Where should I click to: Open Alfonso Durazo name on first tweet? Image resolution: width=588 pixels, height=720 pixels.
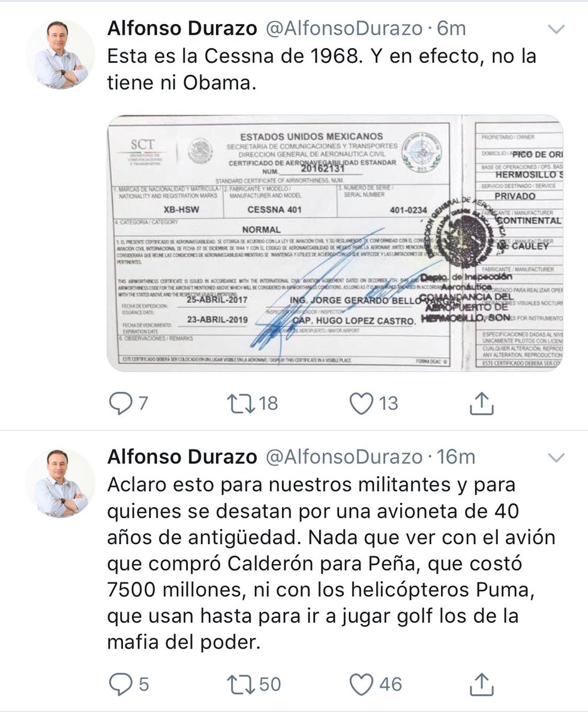[182, 28]
